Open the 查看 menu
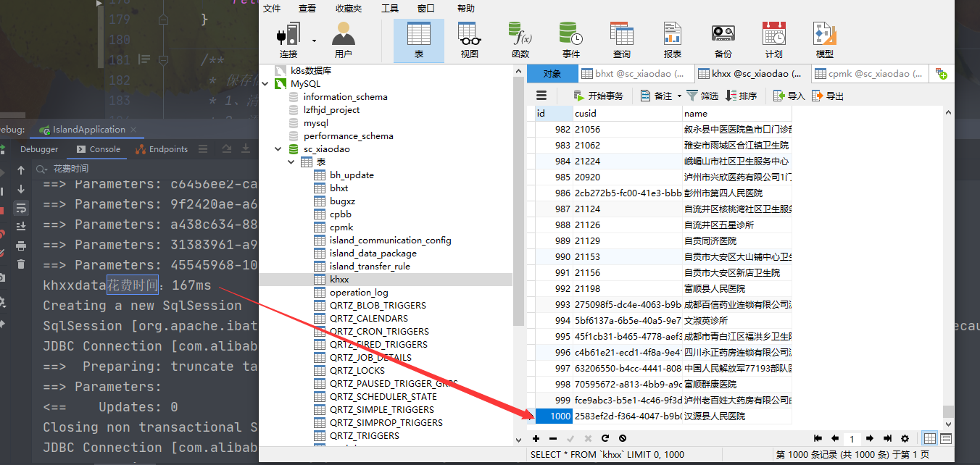Screen dimensions: 980x465 pyautogui.click(x=307, y=8)
